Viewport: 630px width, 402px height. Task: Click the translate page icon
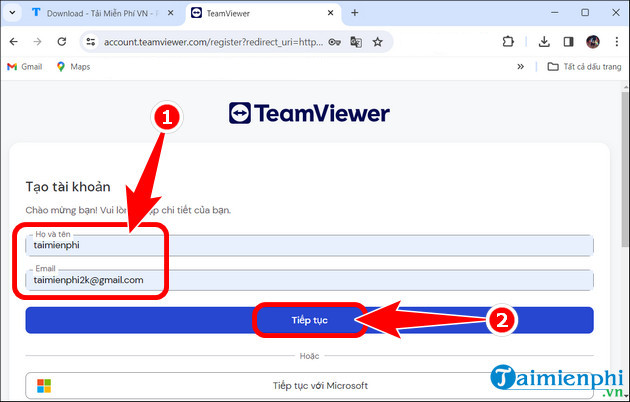356,42
